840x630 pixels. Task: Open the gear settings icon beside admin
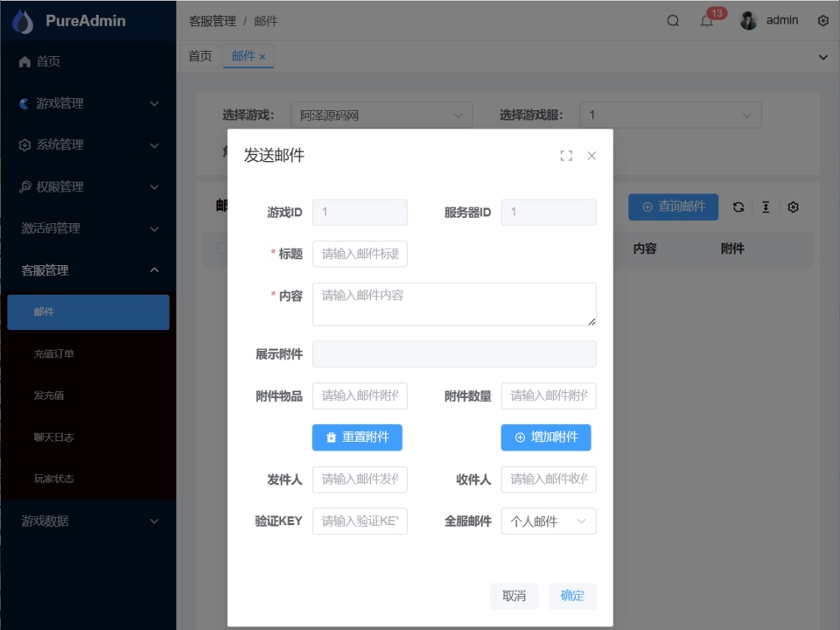[823, 21]
